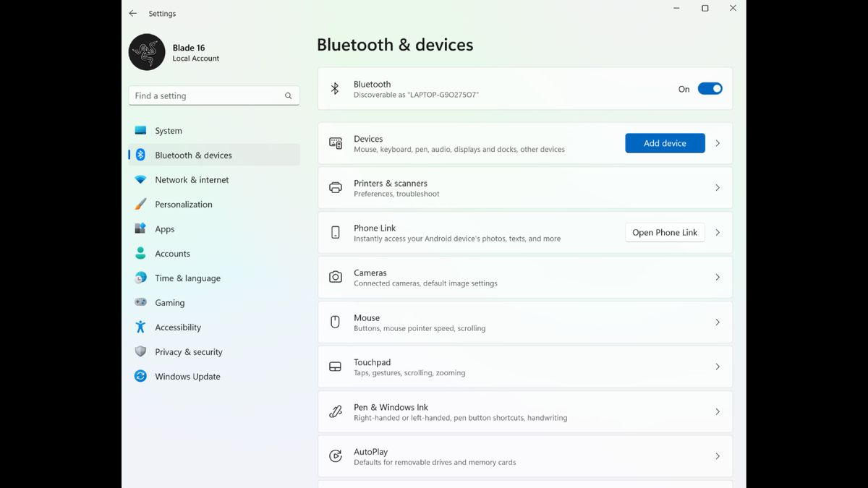Select Apps from the sidebar

(140, 228)
